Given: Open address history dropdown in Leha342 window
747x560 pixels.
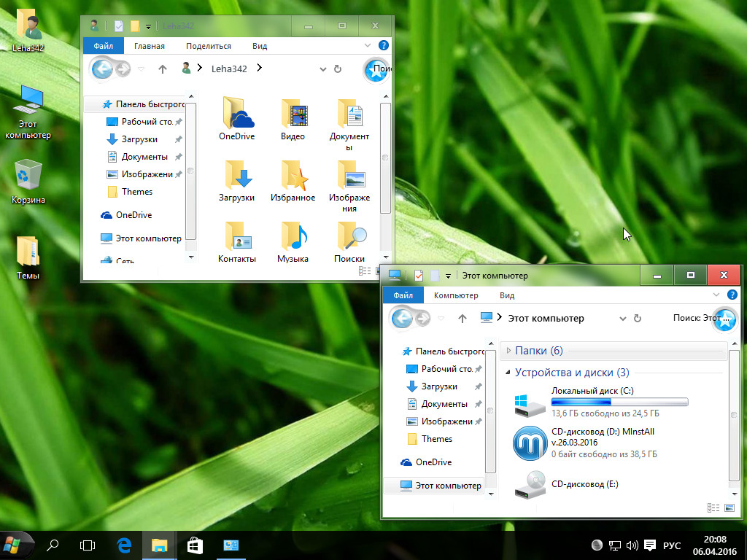Looking at the screenshot, I should coord(323,69).
